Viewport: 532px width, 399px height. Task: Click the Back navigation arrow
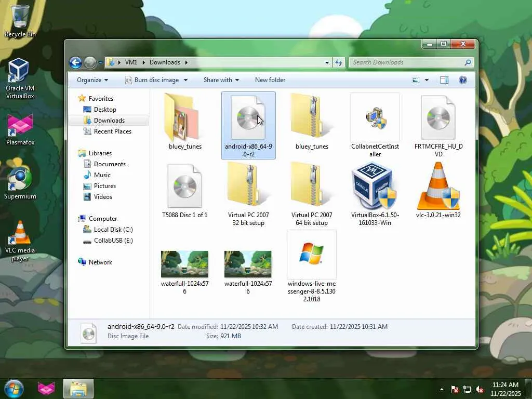pyautogui.click(x=76, y=62)
